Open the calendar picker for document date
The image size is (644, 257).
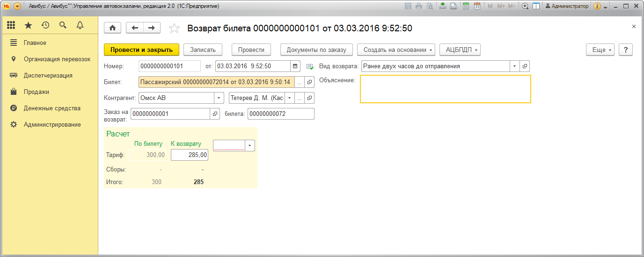[x=295, y=66]
